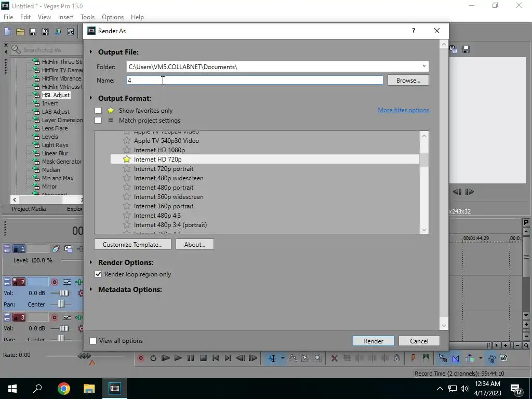This screenshot has height=399, width=532.
Task: Select the Zoom edit tool icon
Action: pos(317,358)
